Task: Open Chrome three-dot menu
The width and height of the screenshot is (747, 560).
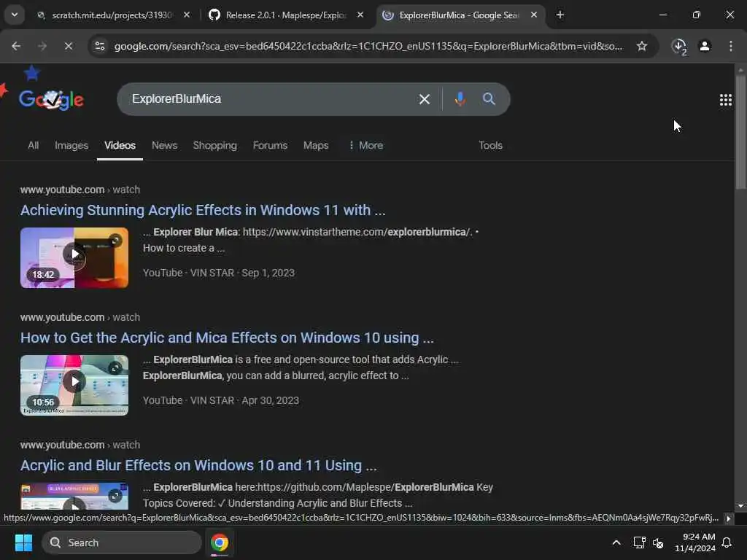Action: 730,46
